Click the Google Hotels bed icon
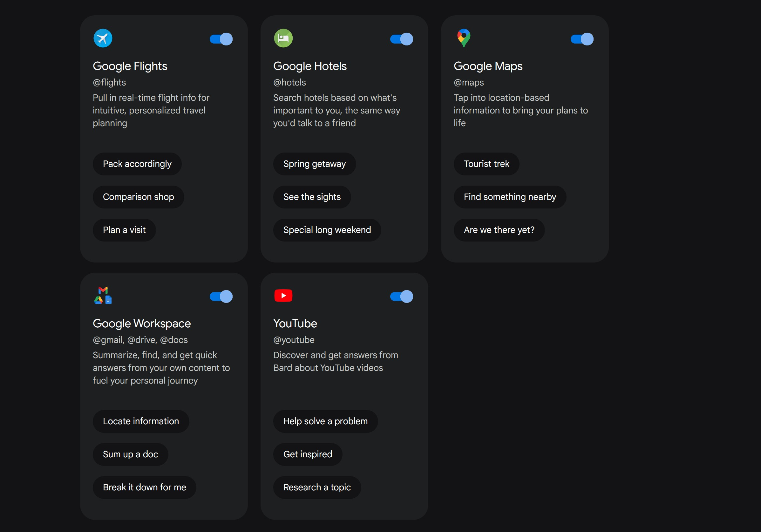Image resolution: width=761 pixels, height=532 pixels. (x=283, y=38)
